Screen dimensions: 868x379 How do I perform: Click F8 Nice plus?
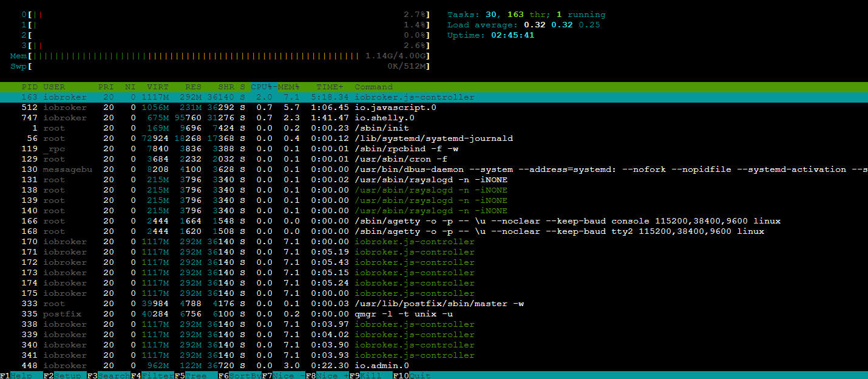point(327,376)
